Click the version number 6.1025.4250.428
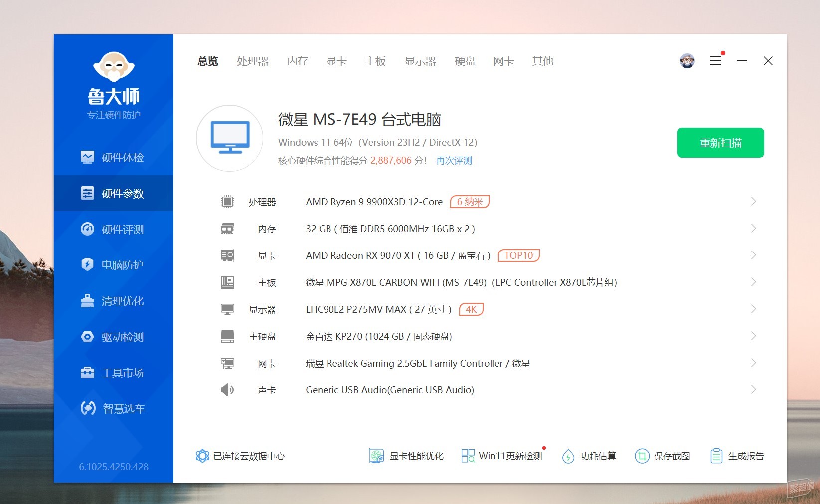 coord(114,467)
